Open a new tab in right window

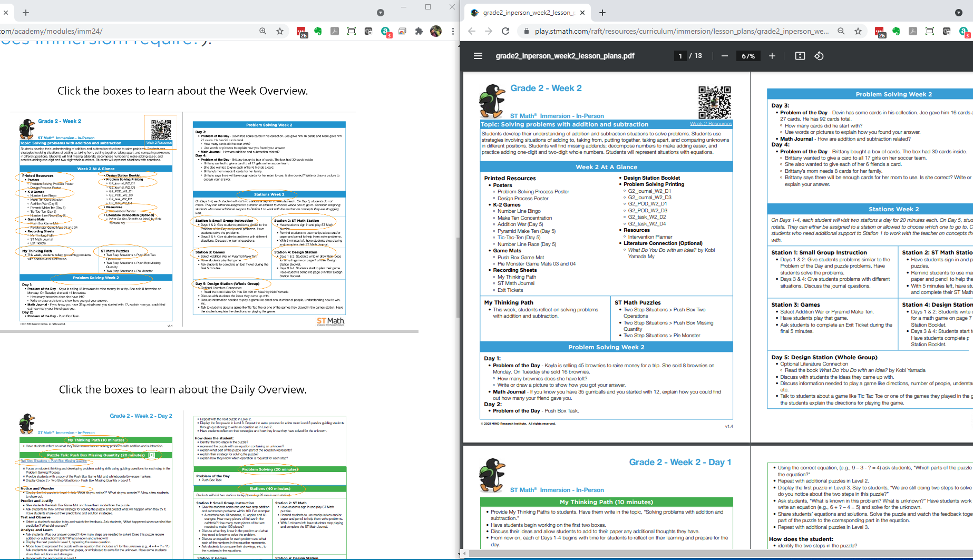602,13
